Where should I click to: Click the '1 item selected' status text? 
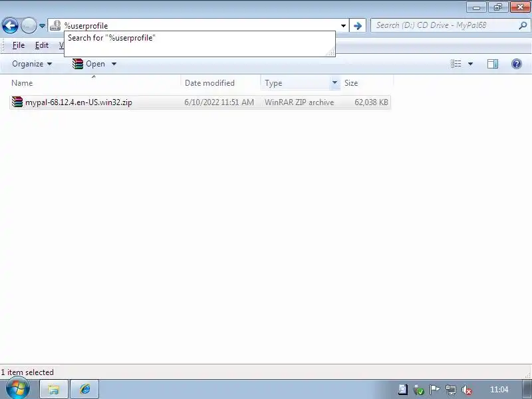(27, 372)
